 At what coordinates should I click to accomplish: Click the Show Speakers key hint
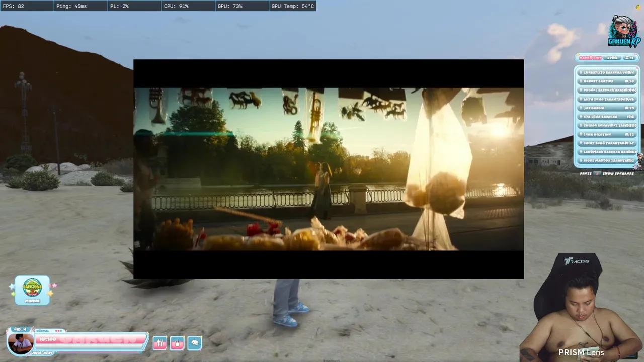[x=607, y=173]
